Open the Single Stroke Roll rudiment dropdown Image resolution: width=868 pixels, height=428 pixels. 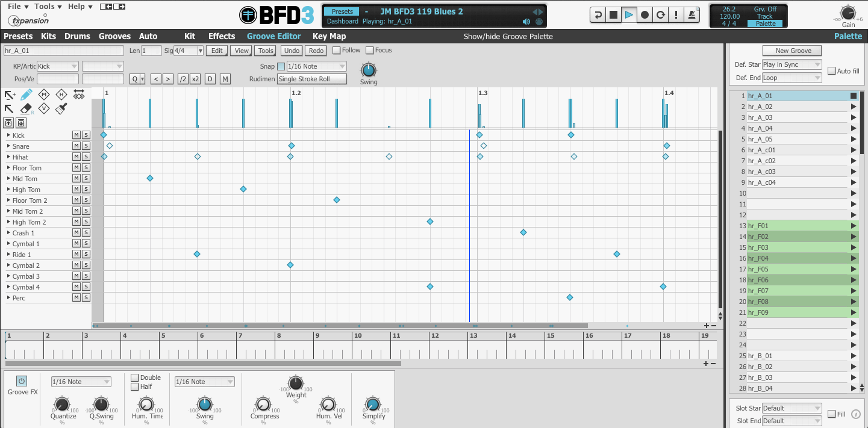click(311, 79)
